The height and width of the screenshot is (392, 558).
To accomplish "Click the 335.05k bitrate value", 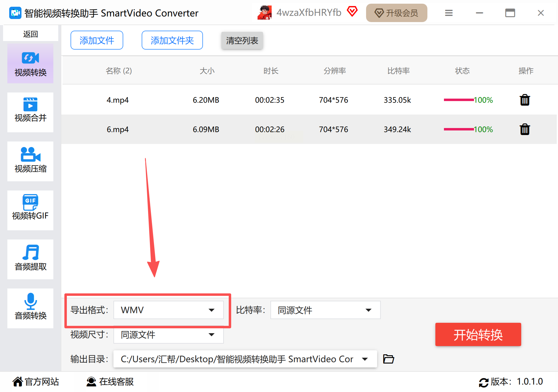I will pyautogui.click(x=397, y=100).
